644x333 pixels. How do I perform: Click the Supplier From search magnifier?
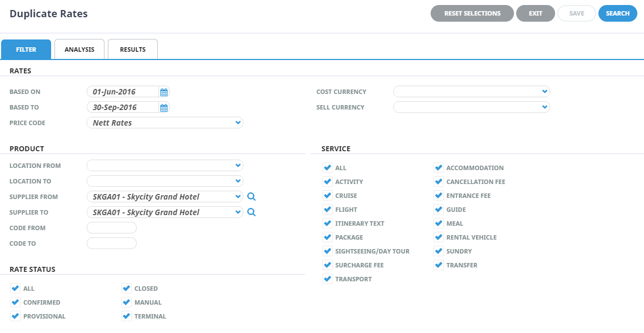point(251,197)
